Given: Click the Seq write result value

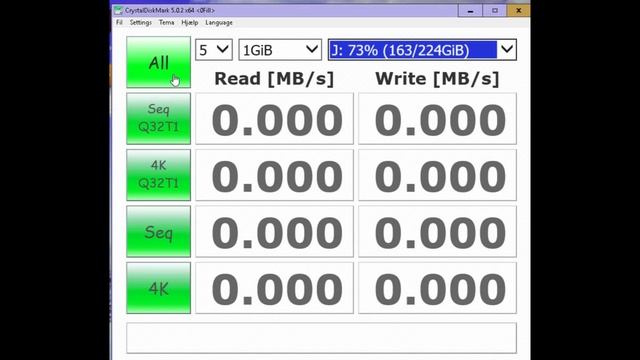Looking at the screenshot, I should 438,231.
